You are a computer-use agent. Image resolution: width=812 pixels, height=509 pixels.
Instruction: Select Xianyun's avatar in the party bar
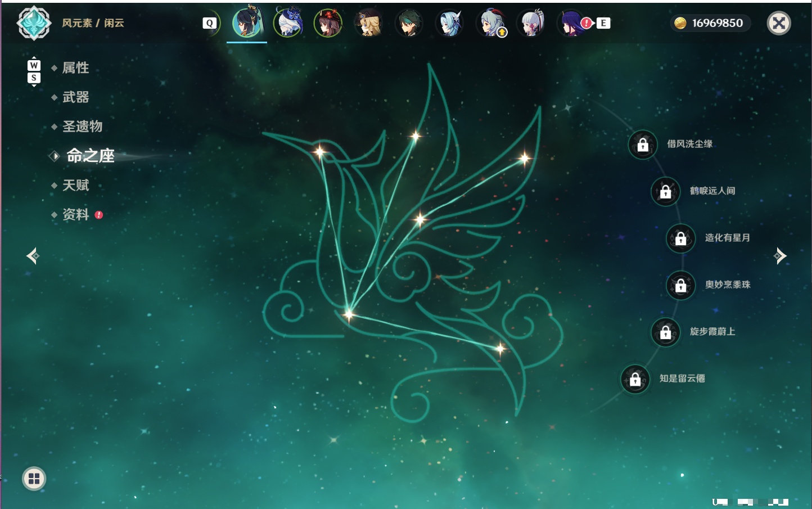(247, 23)
